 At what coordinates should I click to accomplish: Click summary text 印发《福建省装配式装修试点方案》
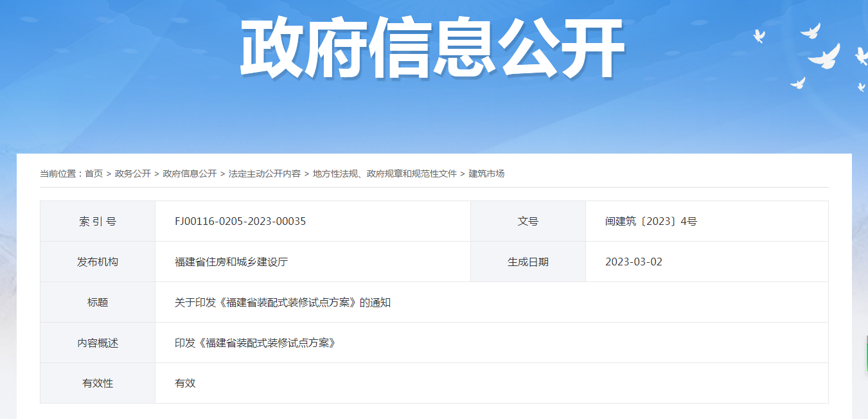click(x=257, y=343)
